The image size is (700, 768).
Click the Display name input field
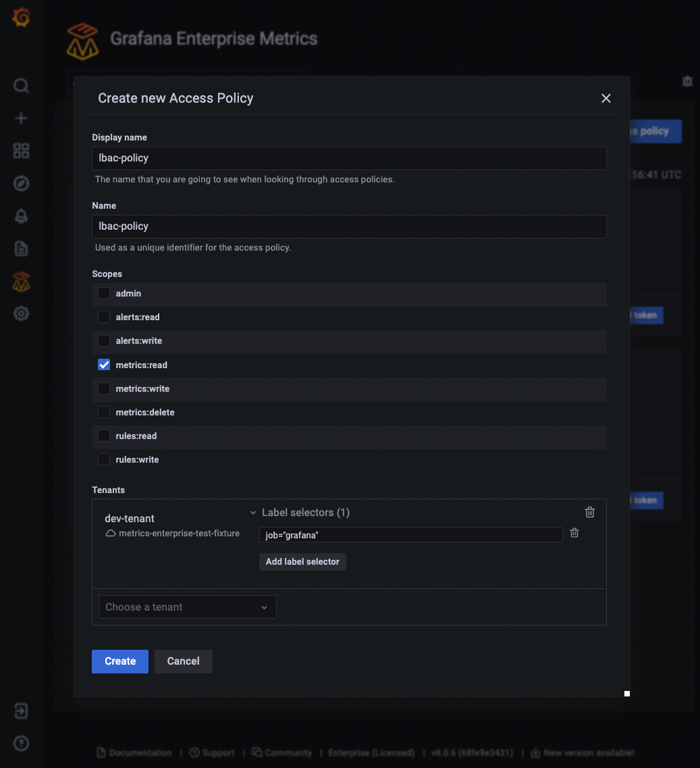click(349, 158)
